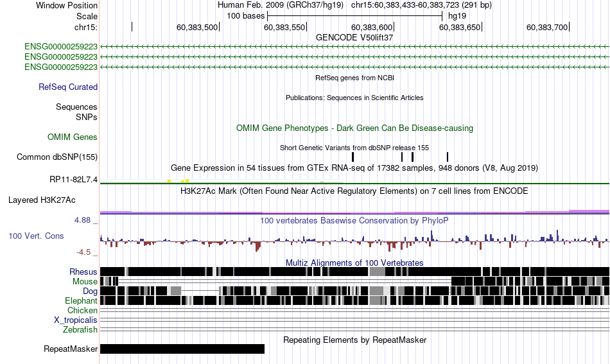This screenshot has height=364, width=610.
Task: Select the X_tropicalis alignment row label
Action: (x=76, y=320)
